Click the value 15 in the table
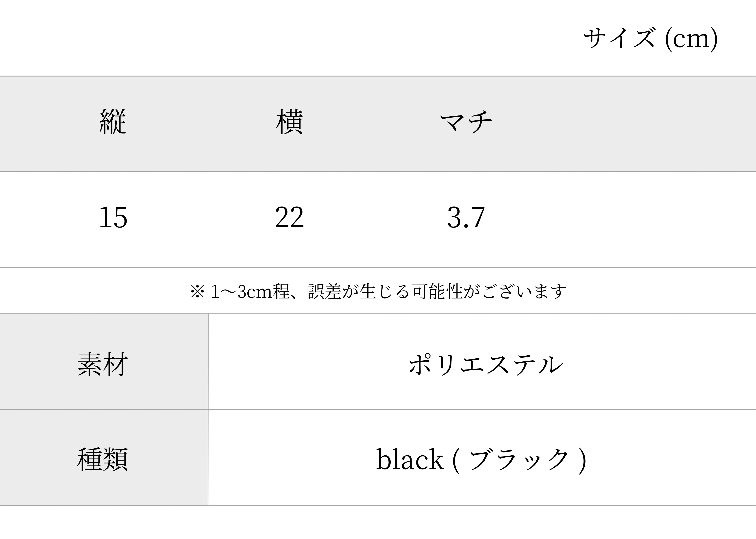756x539 pixels. [113, 218]
